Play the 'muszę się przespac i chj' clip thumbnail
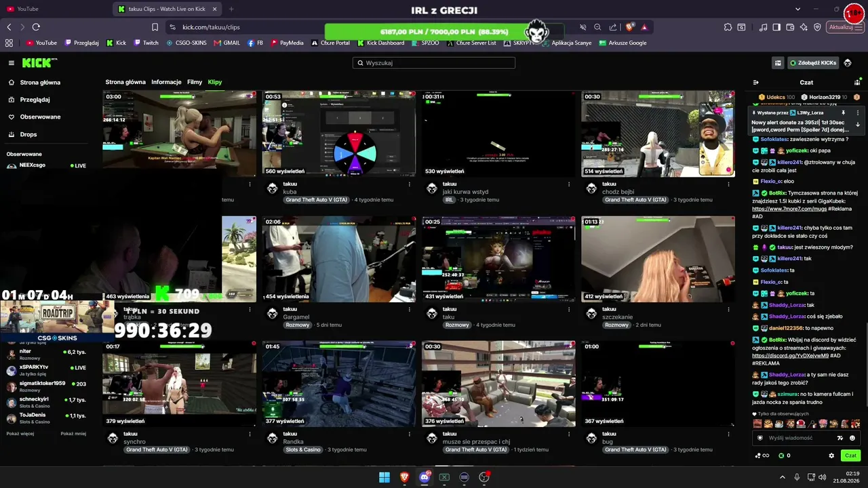This screenshot has height=488, width=868. 498,384
